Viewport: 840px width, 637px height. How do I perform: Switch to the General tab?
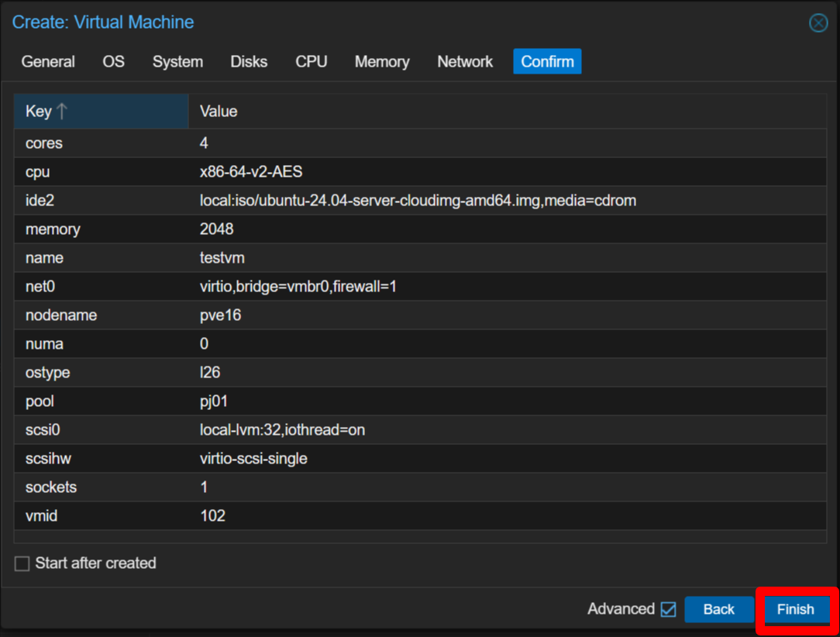click(48, 62)
